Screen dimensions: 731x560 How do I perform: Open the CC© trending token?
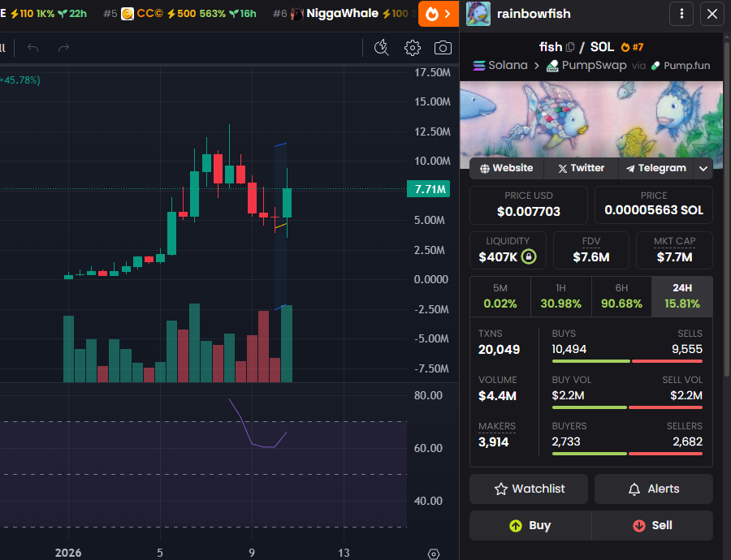(x=180, y=14)
